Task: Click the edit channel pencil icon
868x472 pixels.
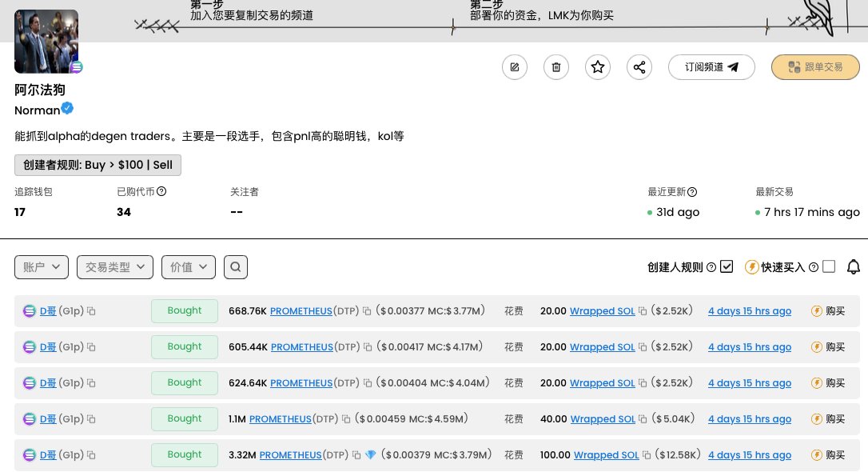Action: [514, 67]
